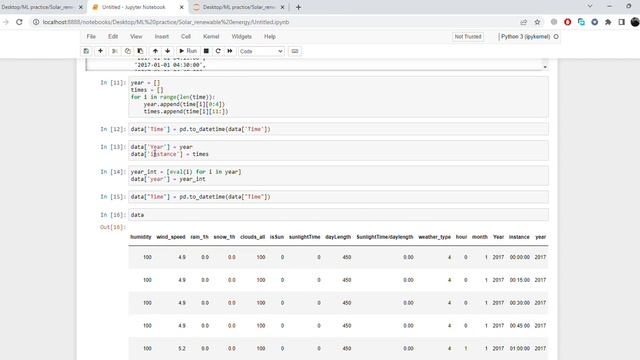640x360 pixels.
Task: Click the weather_type column header
Action: 435,237
